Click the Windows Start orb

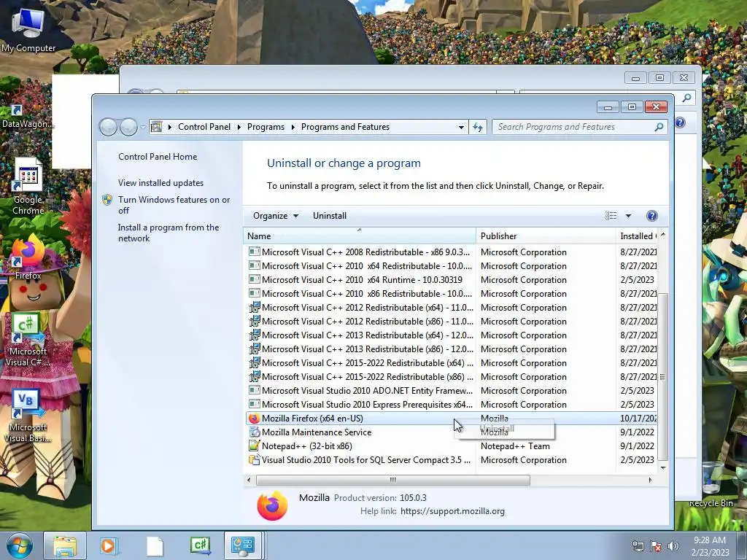[x=19, y=545]
